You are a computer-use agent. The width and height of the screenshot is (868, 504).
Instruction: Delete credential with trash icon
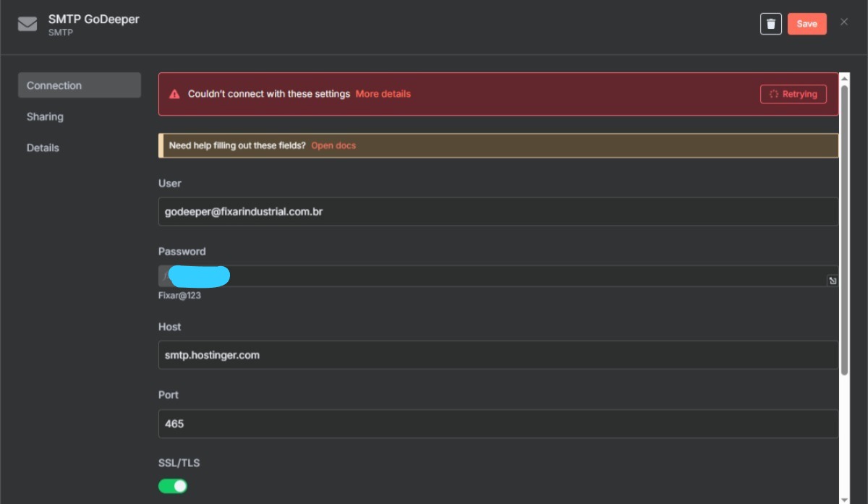click(x=771, y=24)
